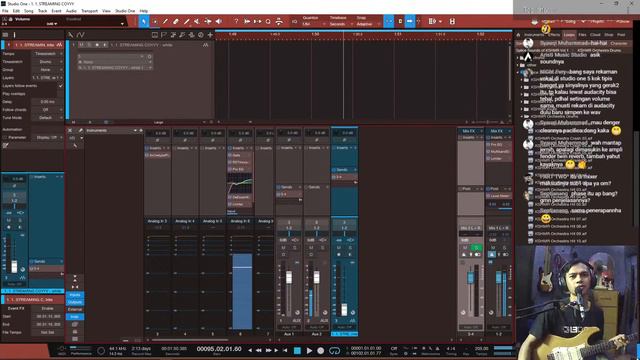Screen dimensions: 640x360
Task: Start playback with the Play button
Action: 309,351
